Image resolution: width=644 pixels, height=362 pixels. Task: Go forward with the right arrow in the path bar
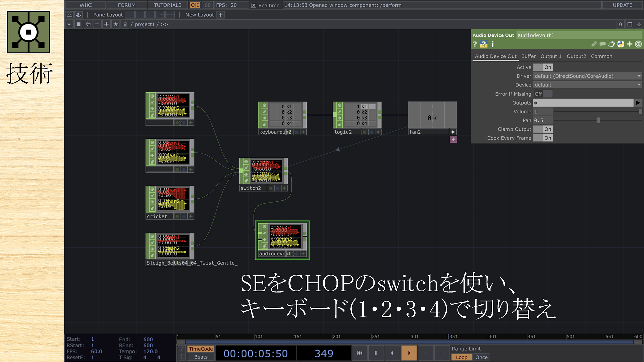97,24
